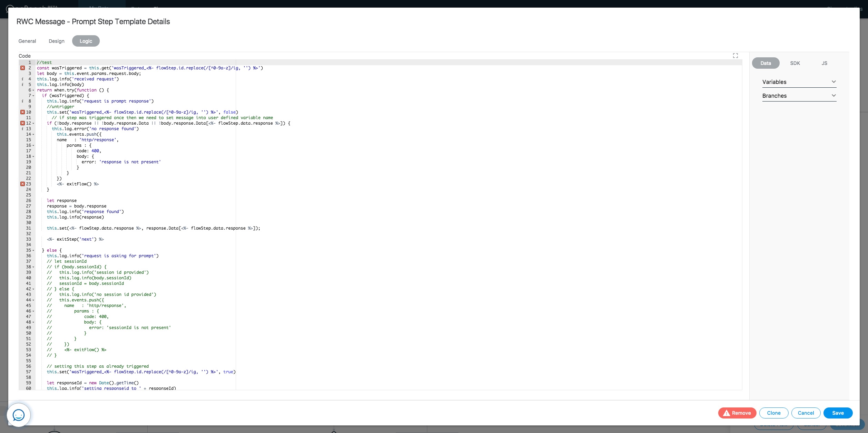The width and height of the screenshot is (868, 433).
Task: Collapse the code fold at line 6
Action: (x=33, y=90)
